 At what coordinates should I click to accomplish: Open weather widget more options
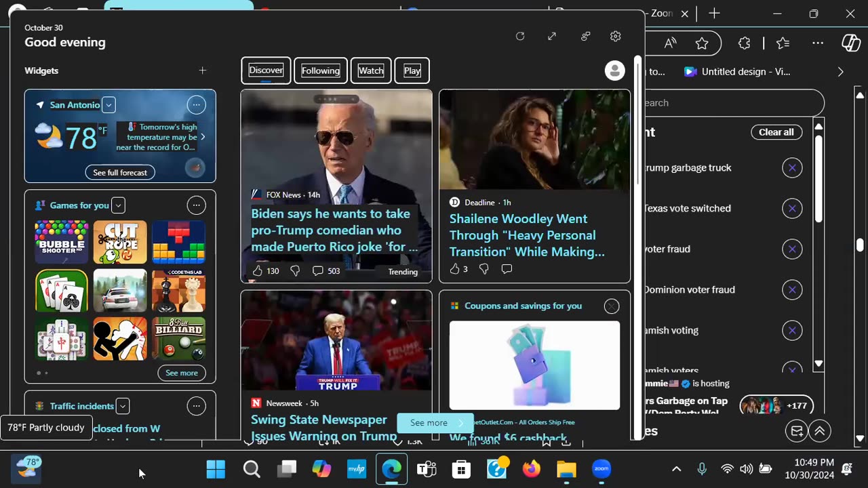point(196,104)
